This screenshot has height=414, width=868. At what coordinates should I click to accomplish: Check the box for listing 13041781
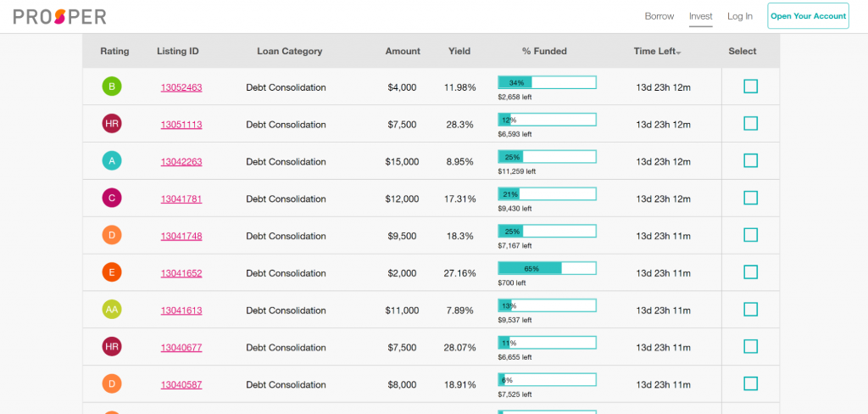click(x=751, y=198)
